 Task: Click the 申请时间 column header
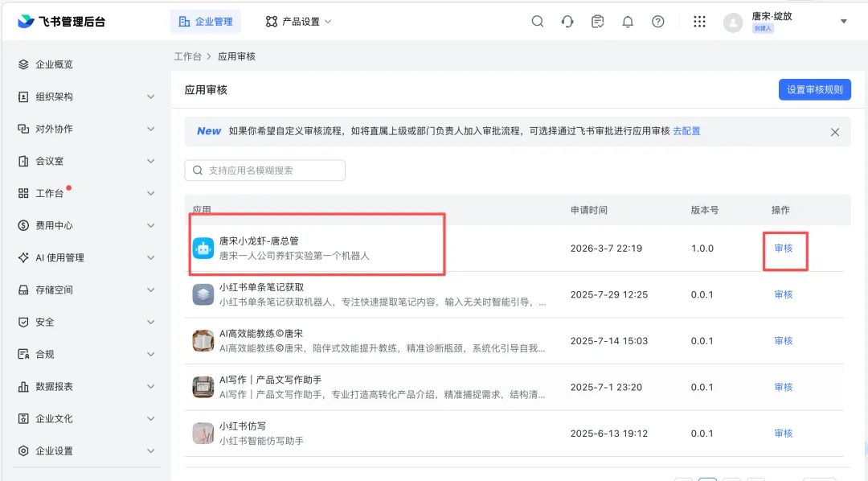589,210
